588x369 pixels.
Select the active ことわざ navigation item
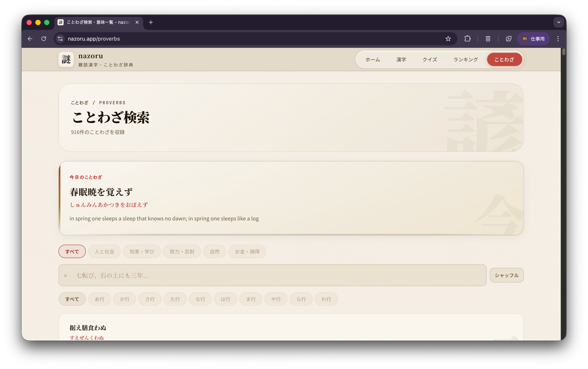tap(504, 60)
